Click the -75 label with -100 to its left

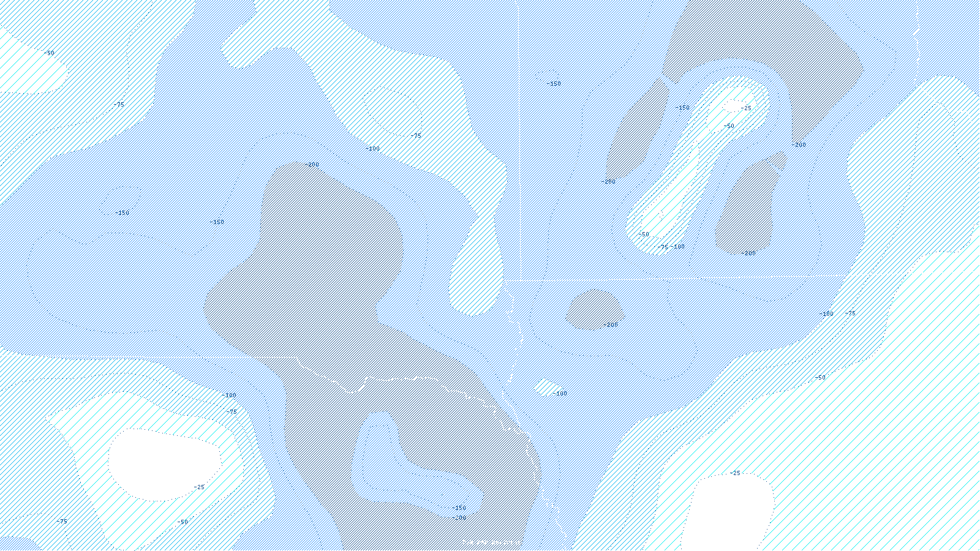[x=850, y=313]
